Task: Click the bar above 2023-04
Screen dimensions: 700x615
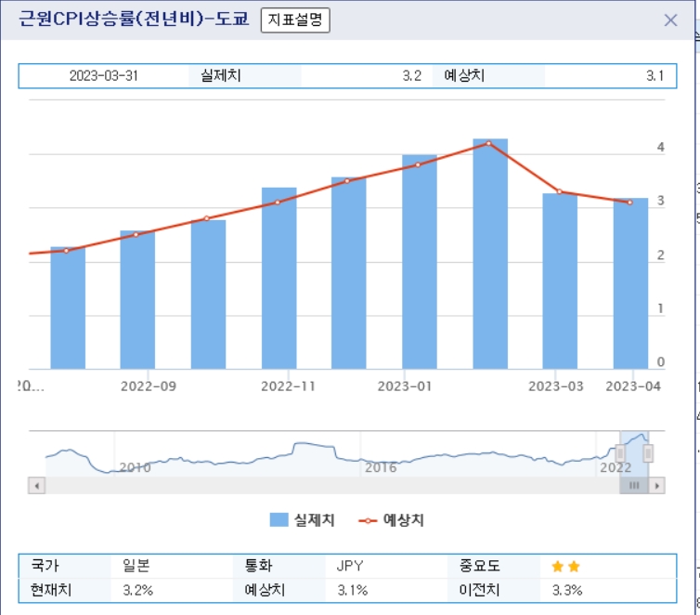Action: pos(630,283)
